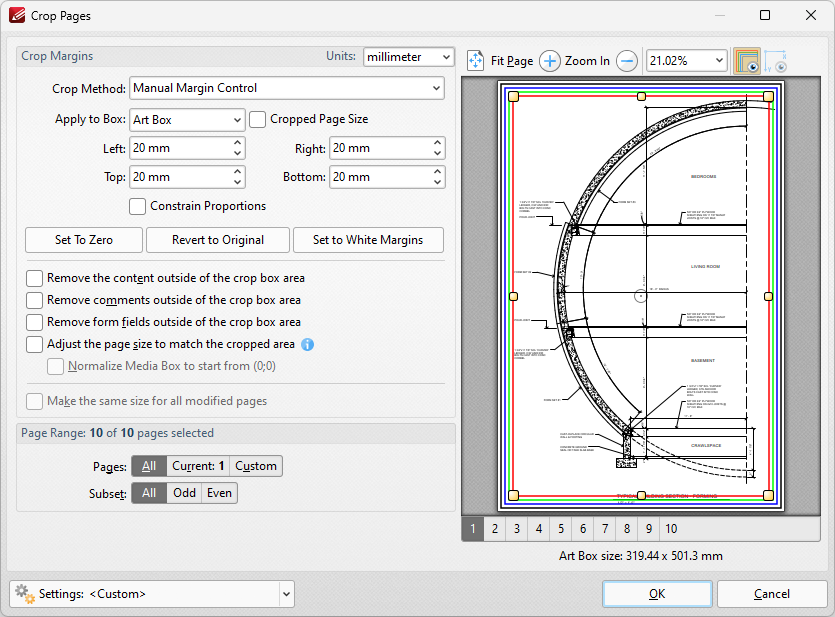Click the Zoom Out minus icon
This screenshot has height=617, width=835.
627,61
